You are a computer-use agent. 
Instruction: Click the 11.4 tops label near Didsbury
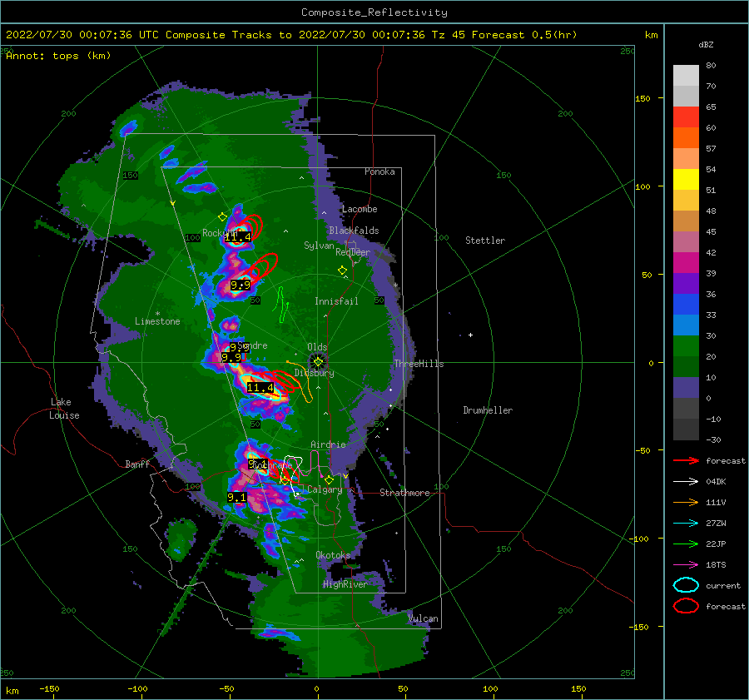260,388
